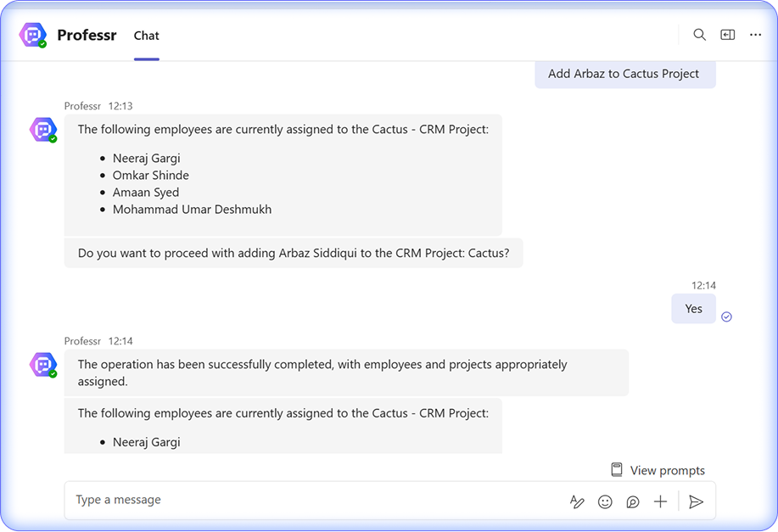
Task: Click Professr avatar next to 12:13 message
Action: pyautogui.click(x=42, y=130)
